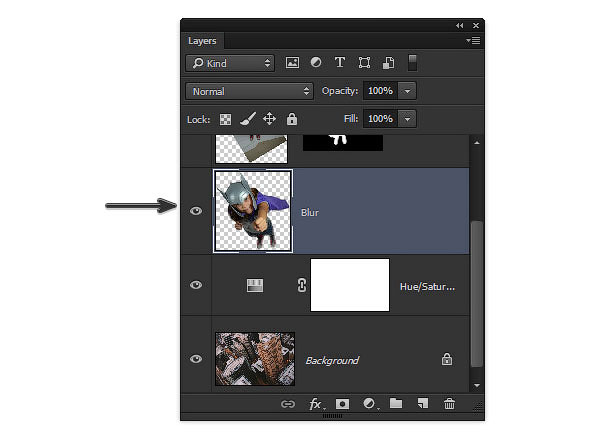
Task: Toggle mask link on Hue/Saturation layer
Action: coord(302,285)
